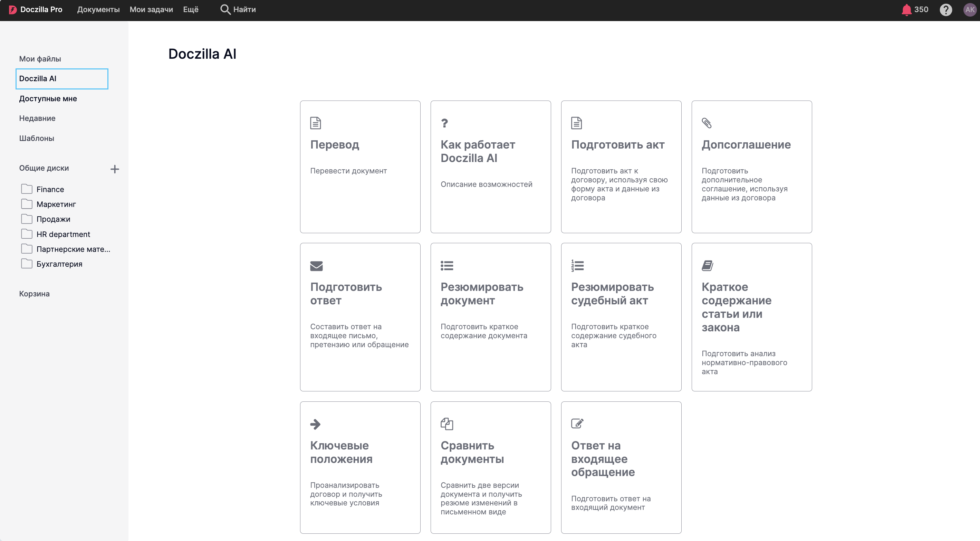Image resolution: width=980 pixels, height=541 pixels.
Task: Open the Перевод card title
Action: pyautogui.click(x=334, y=145)
